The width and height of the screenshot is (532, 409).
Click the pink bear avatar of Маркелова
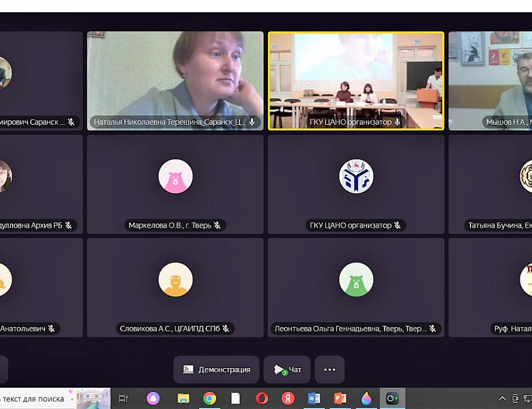pyautogui.click(x=175, y=177)
